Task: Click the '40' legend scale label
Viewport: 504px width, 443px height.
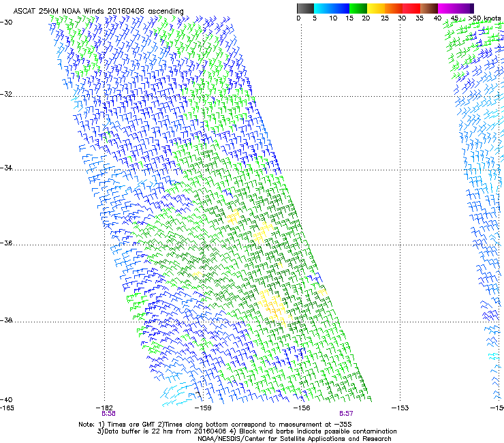Action: [x=437, y=18]
